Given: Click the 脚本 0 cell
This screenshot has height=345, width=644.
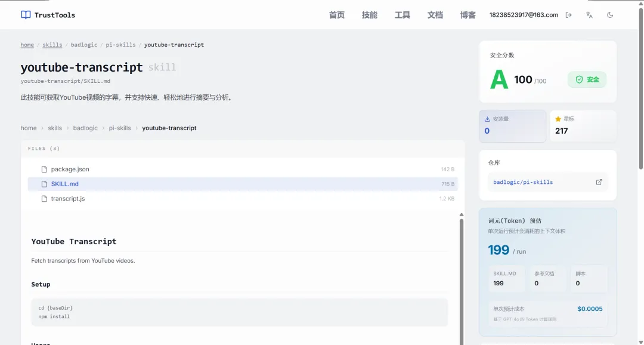Looking at the screenshot, I should (x=589, y=278).
